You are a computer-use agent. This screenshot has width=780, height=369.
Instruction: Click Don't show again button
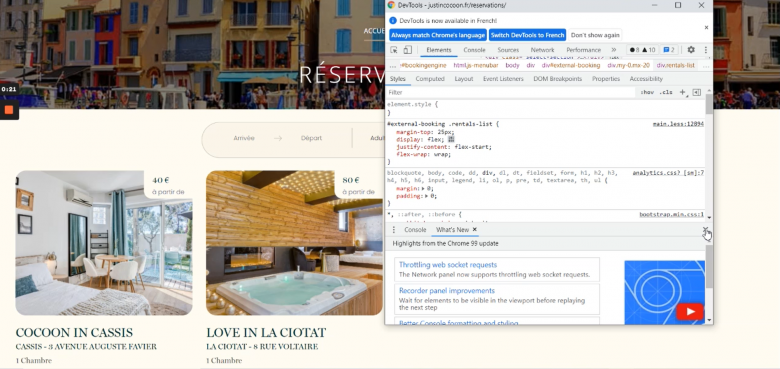pyautogui.click(x=595, y=35)
